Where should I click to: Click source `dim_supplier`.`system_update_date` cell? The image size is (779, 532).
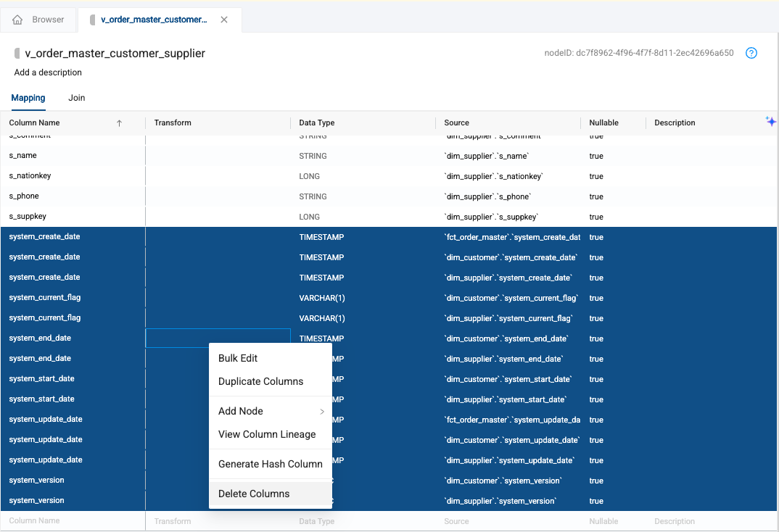click(x=509, y=461)
